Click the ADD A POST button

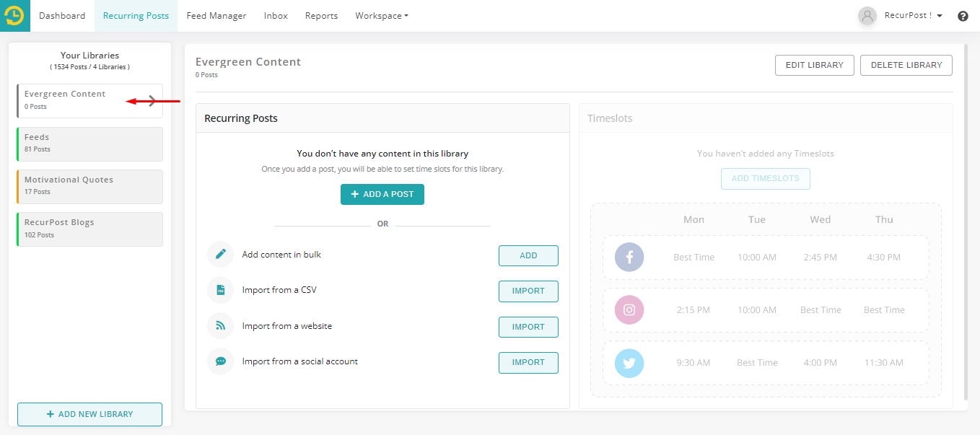(382, 194)
